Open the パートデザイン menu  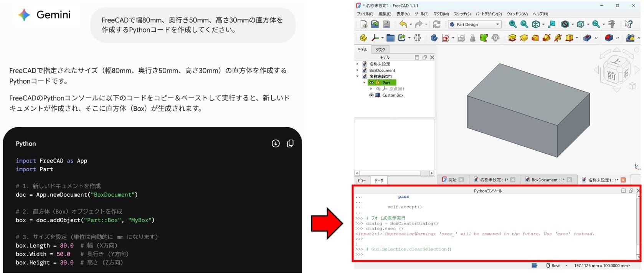[489, 14]
